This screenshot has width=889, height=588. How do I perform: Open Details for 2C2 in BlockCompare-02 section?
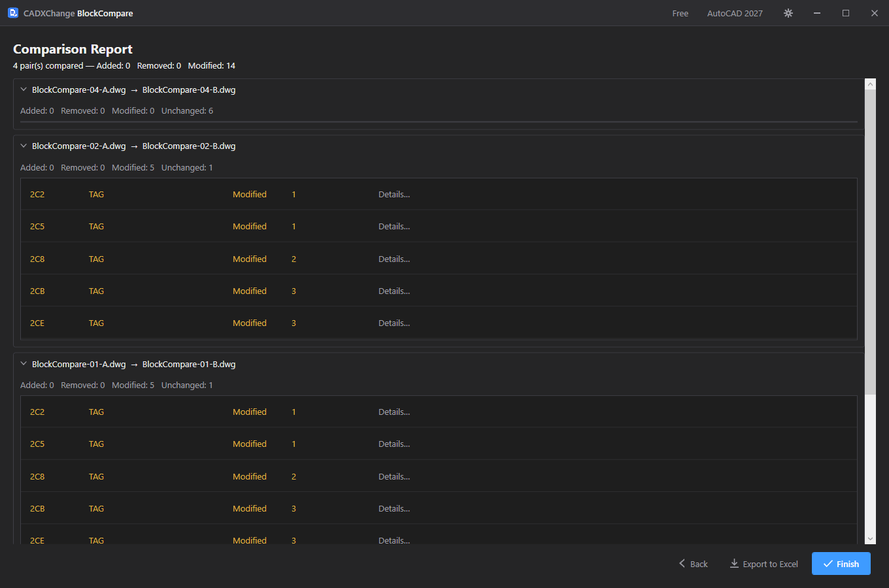coord(394,194)
